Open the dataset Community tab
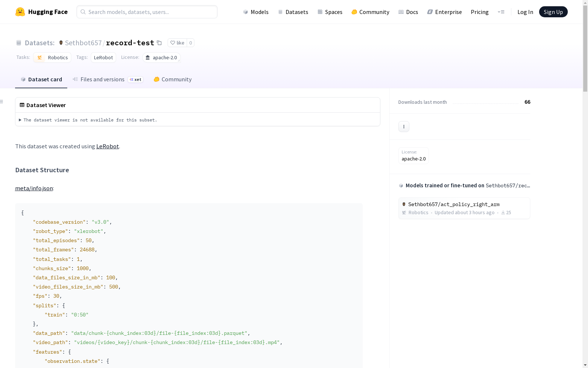This screenshot has width=588, height=368. coord(173,79)
